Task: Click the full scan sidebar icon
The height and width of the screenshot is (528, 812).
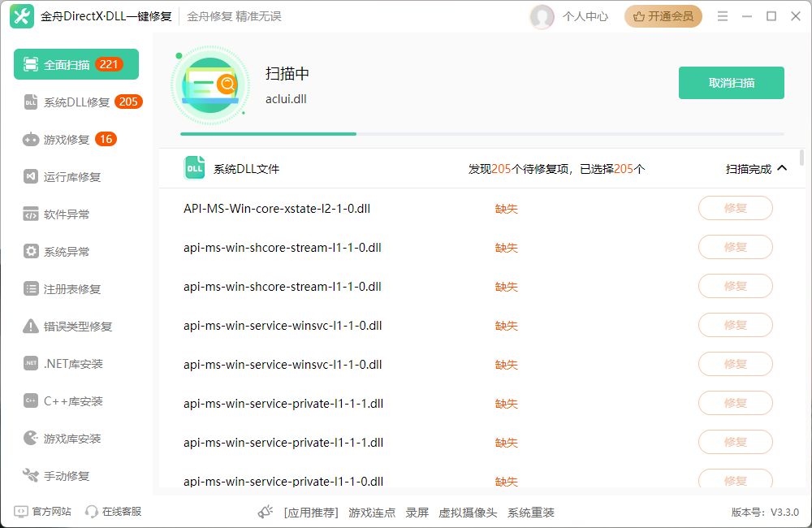Action: pyautogui.click(x=31, y=64)
